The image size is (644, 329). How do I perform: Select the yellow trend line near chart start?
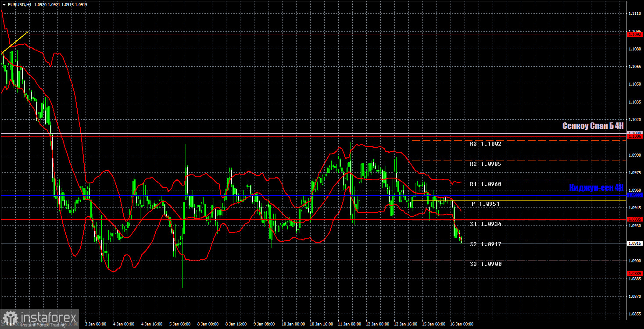pyautogui.click(x=15, y=42)
